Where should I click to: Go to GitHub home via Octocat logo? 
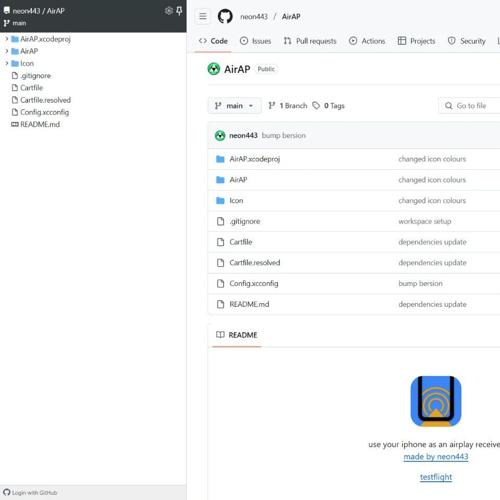[225, 16]
